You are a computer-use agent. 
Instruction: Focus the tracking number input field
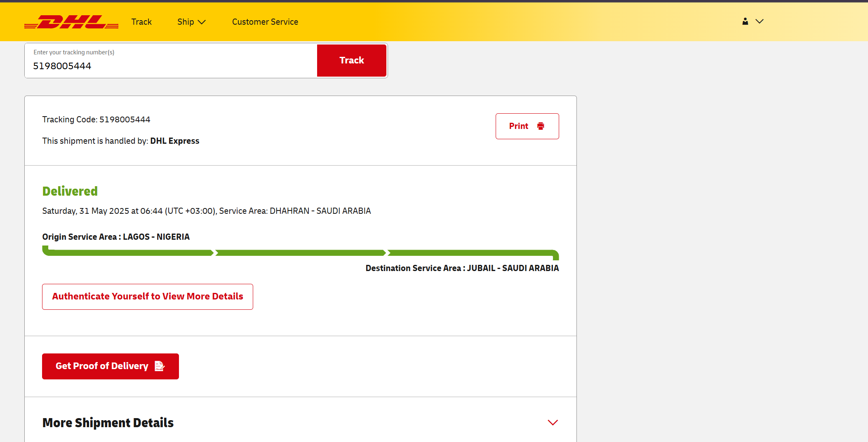[x=171, y=61]
